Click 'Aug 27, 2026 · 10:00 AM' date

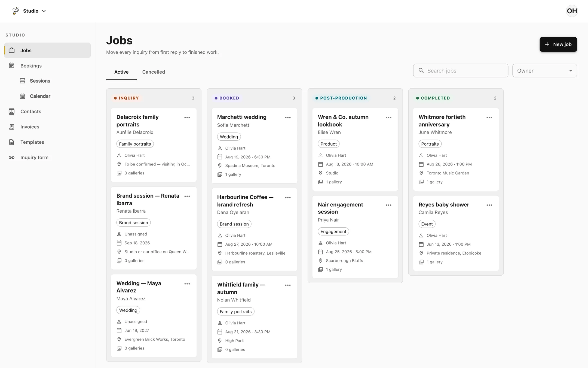point(249,244)
